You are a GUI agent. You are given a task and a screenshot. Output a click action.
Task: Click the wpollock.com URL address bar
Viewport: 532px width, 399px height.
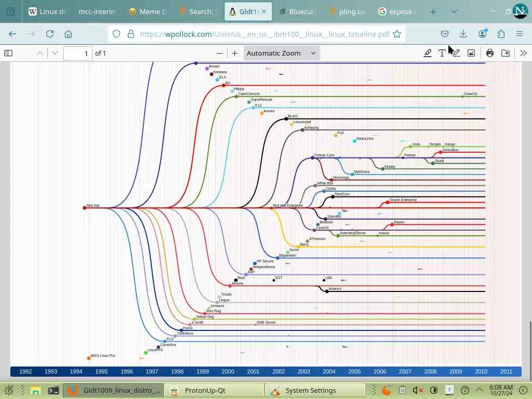point(264,34)
